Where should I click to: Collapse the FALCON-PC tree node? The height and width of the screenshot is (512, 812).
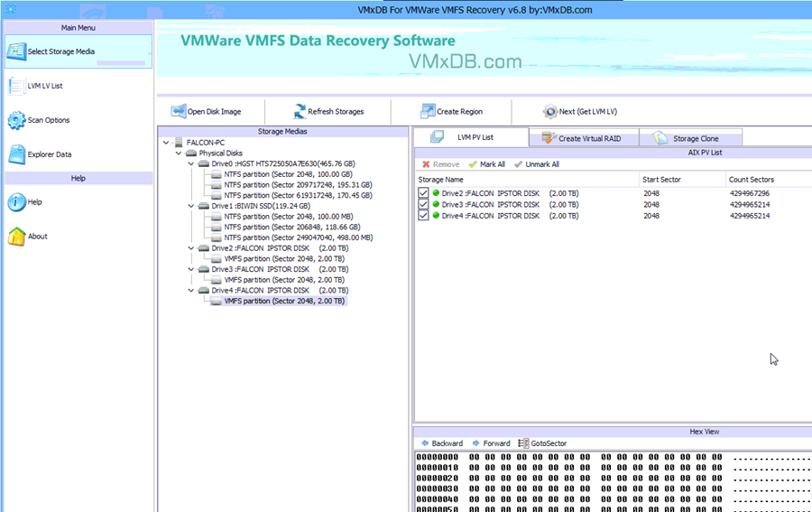point(166,143)
